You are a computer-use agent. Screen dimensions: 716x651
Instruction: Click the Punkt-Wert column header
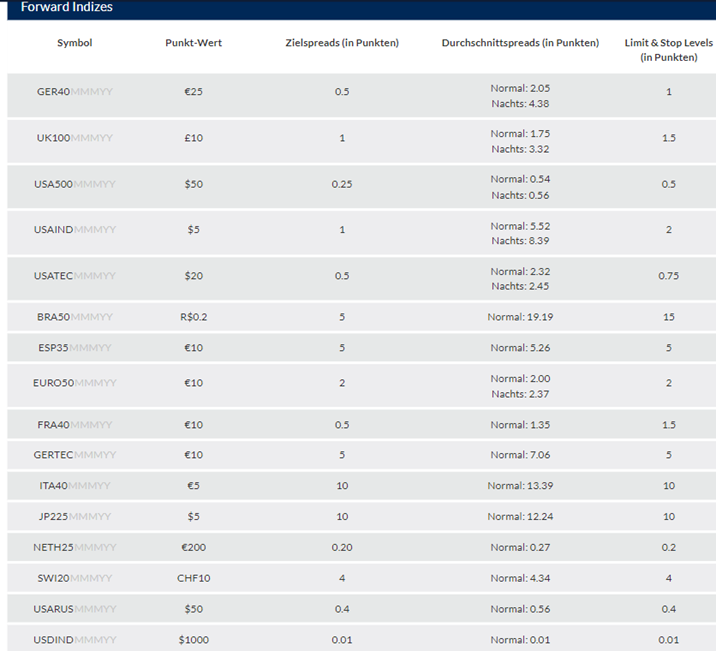pyautogui.click(x=194, y=43)
